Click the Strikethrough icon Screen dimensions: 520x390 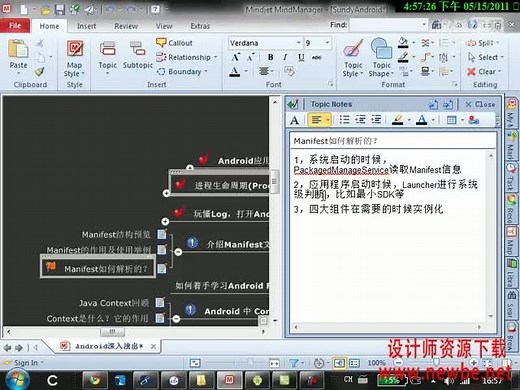pyautogui.click(x=316, y=57)
